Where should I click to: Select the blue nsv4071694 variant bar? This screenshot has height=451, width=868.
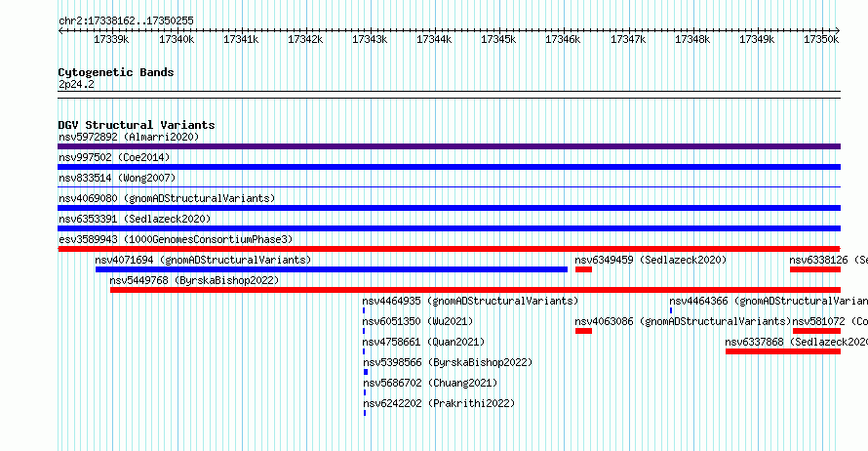pos(332,269)
